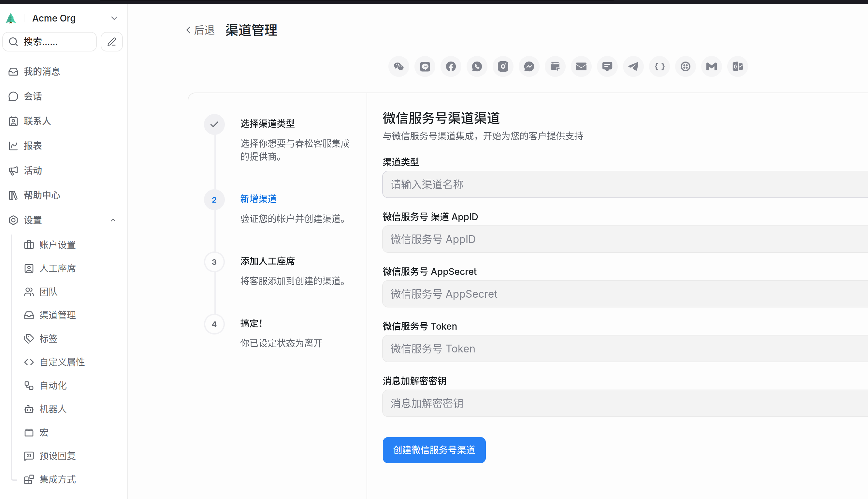
Task: Select the Facebook Messenger channel icon
Action: click(x=529, y=66)
